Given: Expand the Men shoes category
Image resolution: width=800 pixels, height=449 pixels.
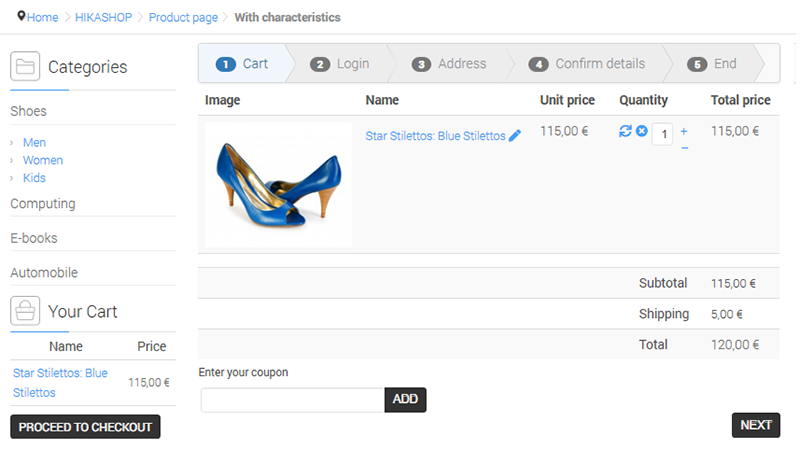Looking at the screenshot, I should pos(34,142).
